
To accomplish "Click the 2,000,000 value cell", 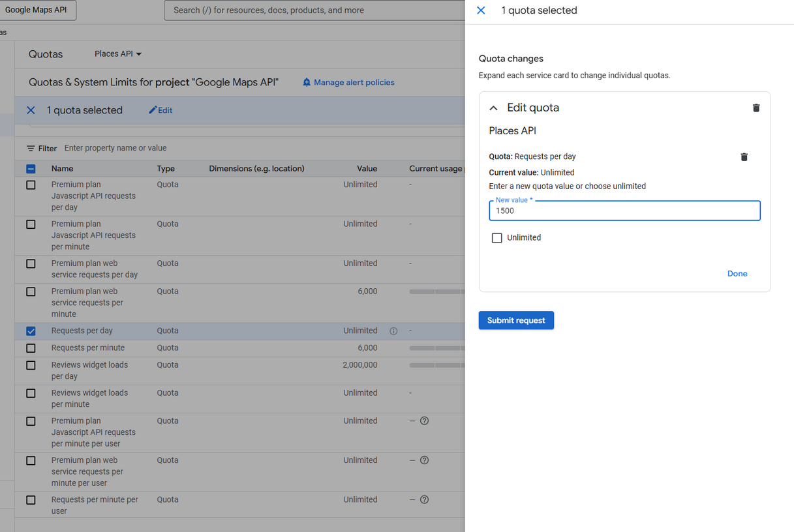I will click(x=360, y=365).
